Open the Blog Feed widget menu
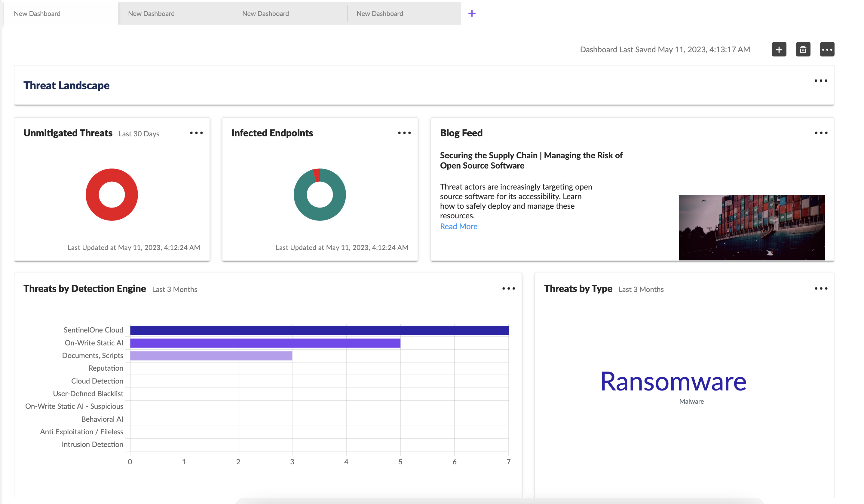Image resolution: width=864 pixels, height=504 pixels. coord(821,133)
